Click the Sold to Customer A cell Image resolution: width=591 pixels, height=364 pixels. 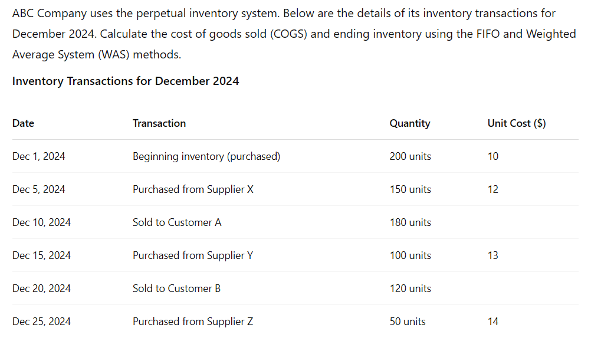(177, 222)
